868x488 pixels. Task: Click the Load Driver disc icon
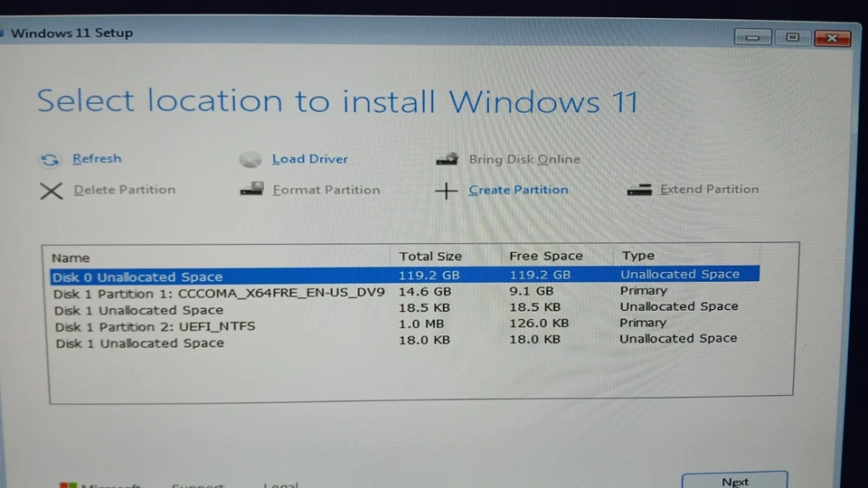coord(250,160)
